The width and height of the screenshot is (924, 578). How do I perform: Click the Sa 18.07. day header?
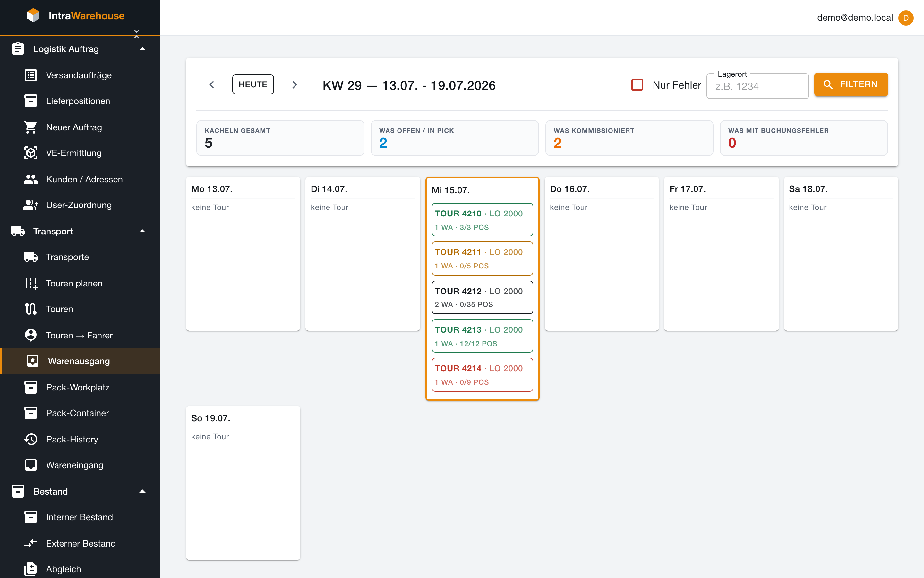[x=808, y=189]
